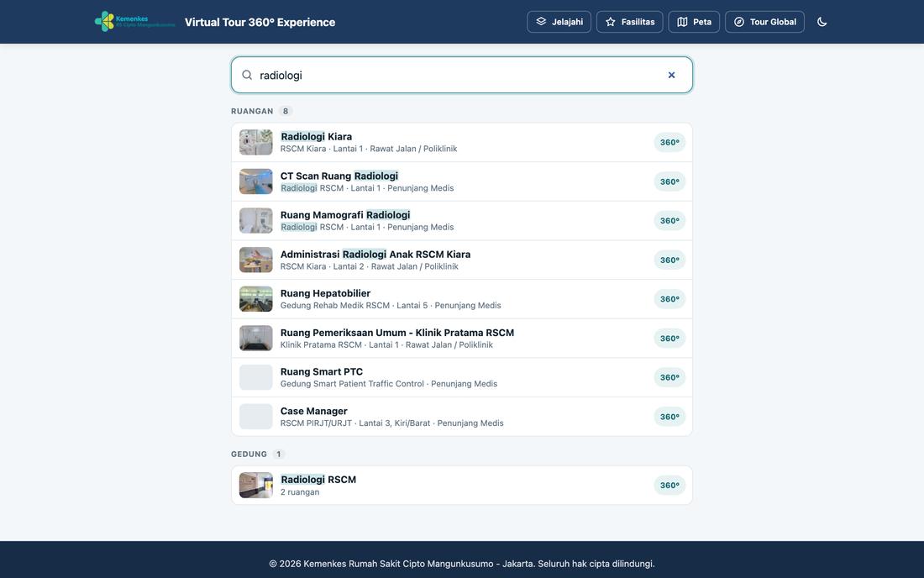Click the 360° badge for Case Manager
Image resolution: width=924 pixels, height=578 pixels.
[669, 417]
